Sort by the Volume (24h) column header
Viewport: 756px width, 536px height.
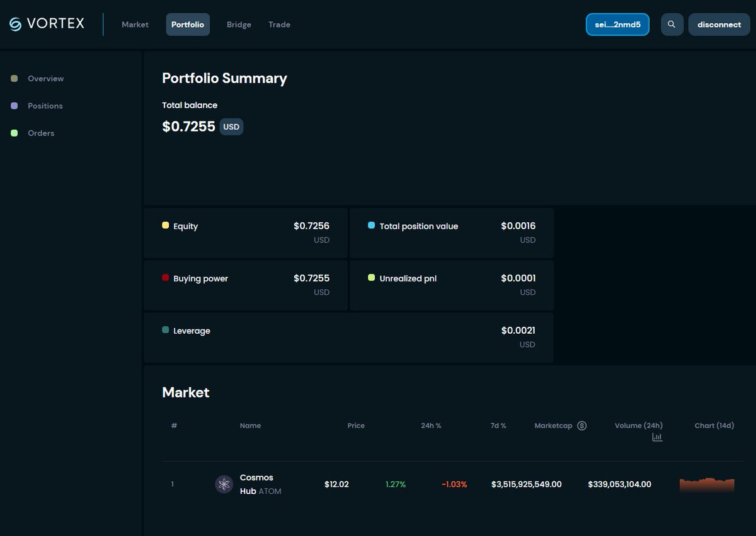[639, 426]
